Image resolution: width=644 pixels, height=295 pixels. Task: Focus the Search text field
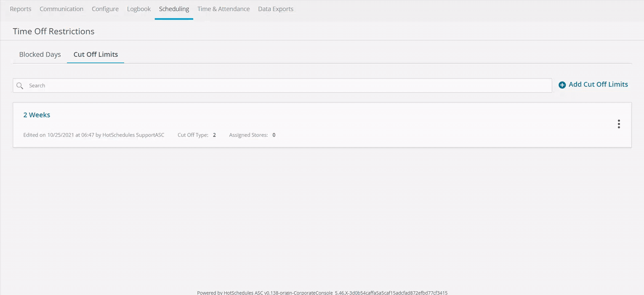pos(286,86)
